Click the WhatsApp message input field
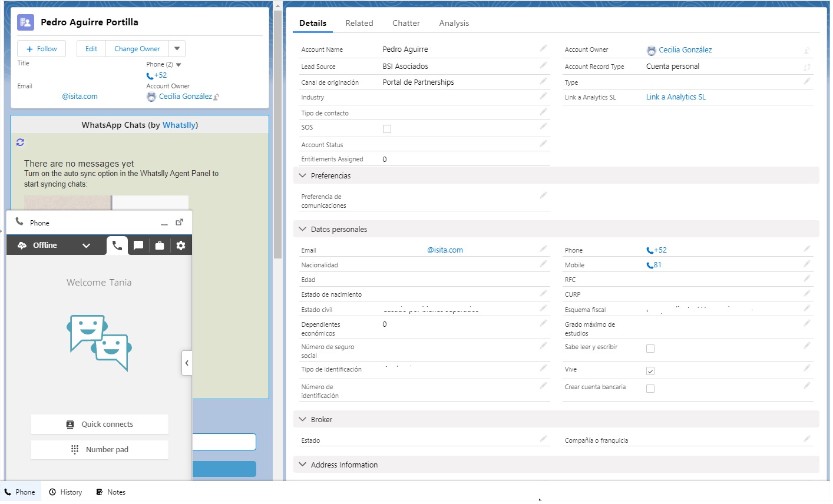Screen dimensions: 833x504 (224, 442)
